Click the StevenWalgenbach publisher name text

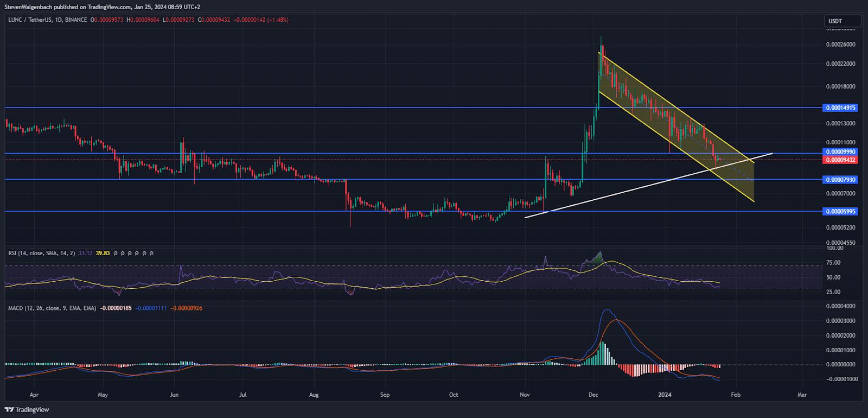pos(28,7)
